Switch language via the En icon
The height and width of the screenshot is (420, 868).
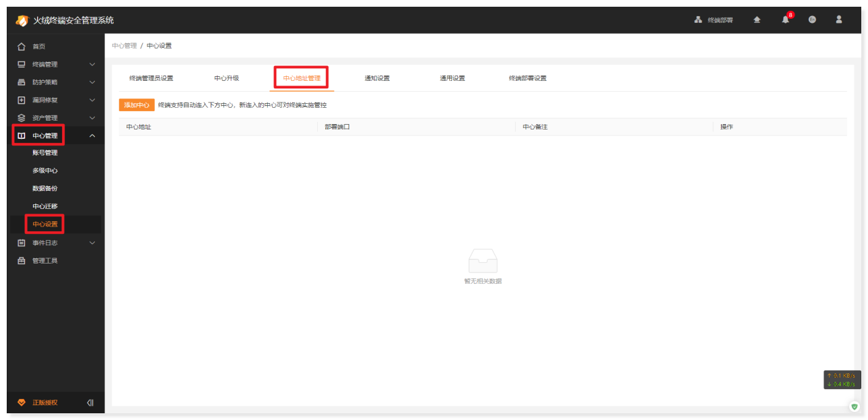811,20
